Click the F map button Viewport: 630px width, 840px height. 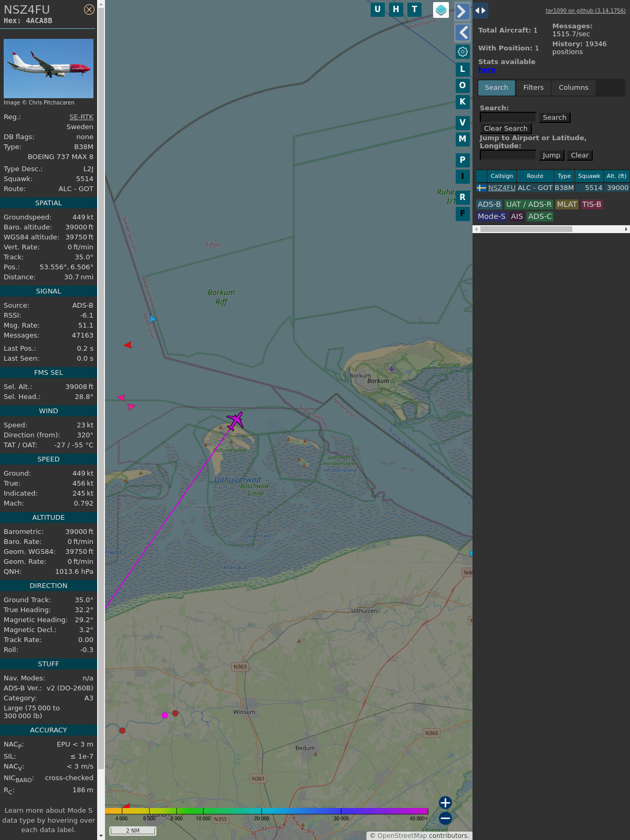pos(463,214)
